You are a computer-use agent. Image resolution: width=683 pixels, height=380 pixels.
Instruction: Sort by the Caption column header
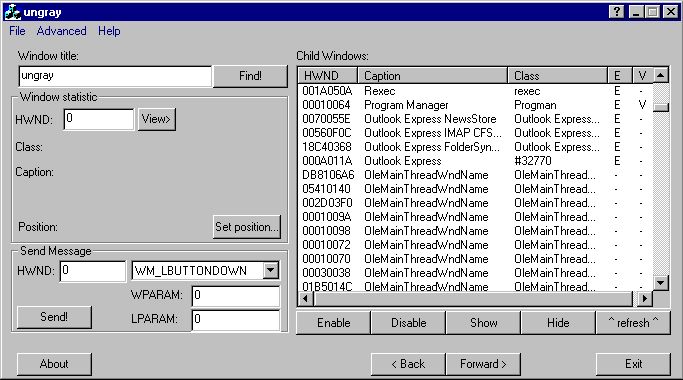433,76
